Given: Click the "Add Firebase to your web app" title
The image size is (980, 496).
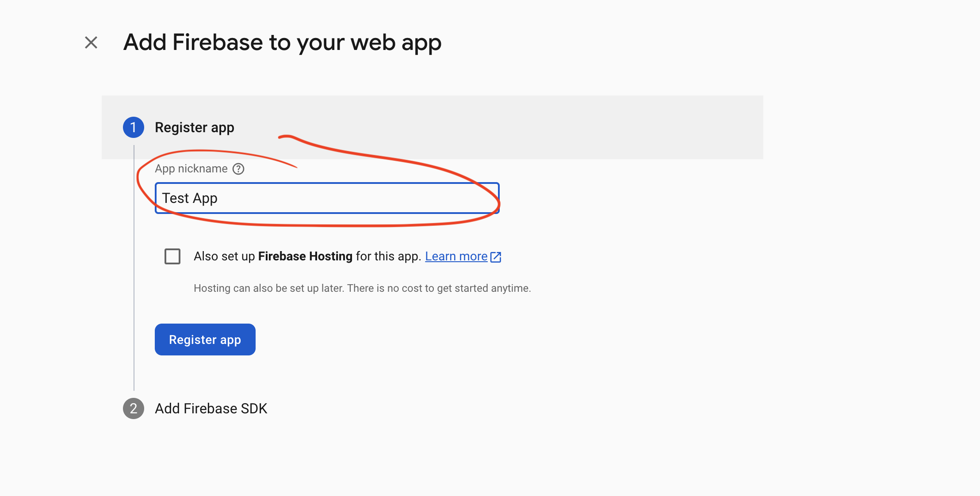Looking at the screenshot, I should pyautogui.click(x=282, y=42).
